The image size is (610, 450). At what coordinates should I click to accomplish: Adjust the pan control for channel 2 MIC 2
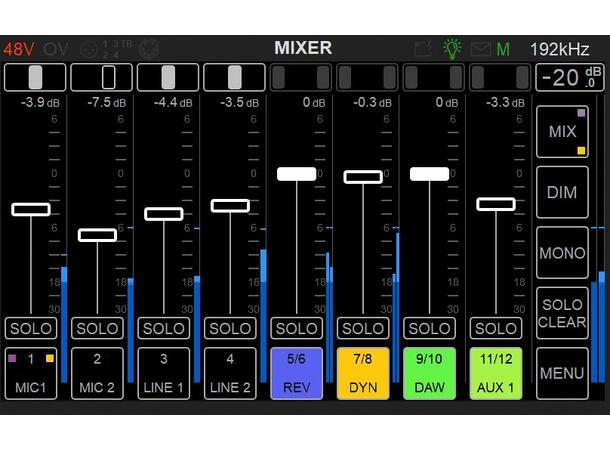tap(102, 77)
